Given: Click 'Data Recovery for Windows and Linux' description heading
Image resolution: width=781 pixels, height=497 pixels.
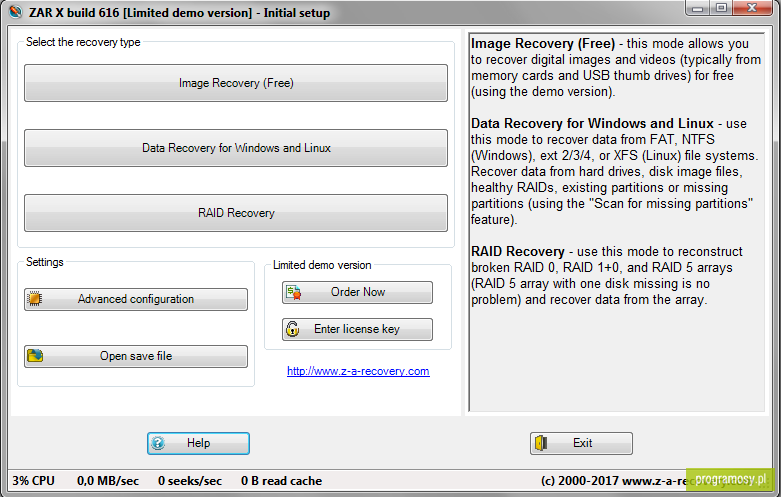Looking at the screenshot, I should (x=592, y=124).
